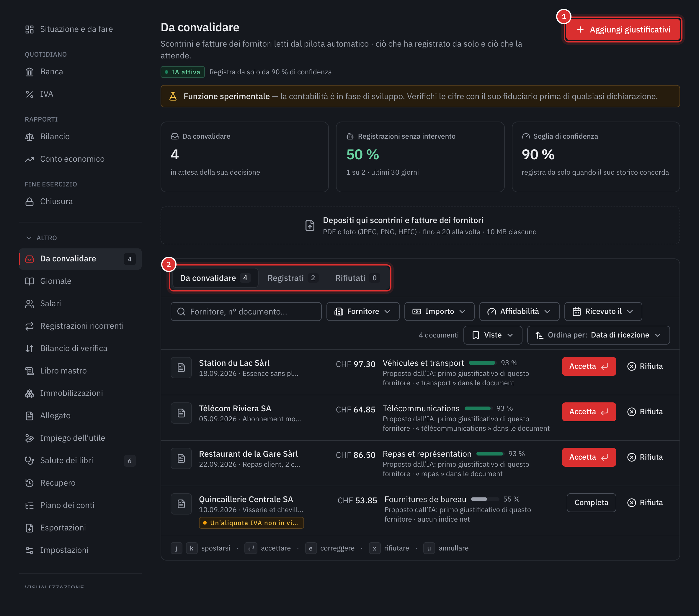Image resolution: width=699 pixels, height=616 pixels.
Task: Click the Chiusura lock icon
Action: click(x=30, y=202)
